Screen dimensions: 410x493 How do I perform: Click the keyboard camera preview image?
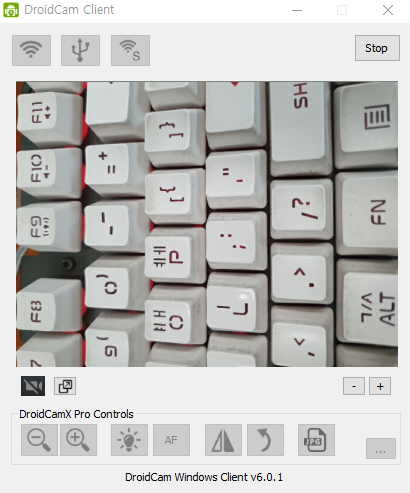pos(207,224)
